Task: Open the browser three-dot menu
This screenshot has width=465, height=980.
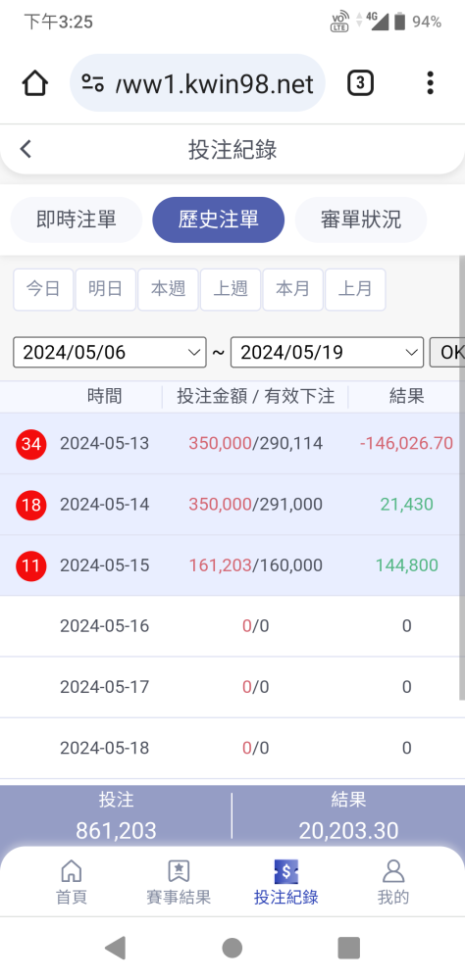Action: 430,83
